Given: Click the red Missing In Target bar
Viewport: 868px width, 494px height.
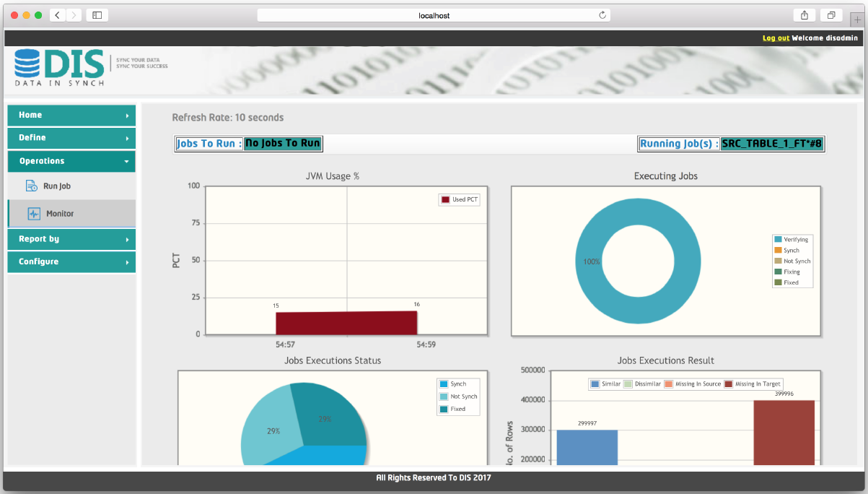Looking at the screenshot, I should pos(784,433).
